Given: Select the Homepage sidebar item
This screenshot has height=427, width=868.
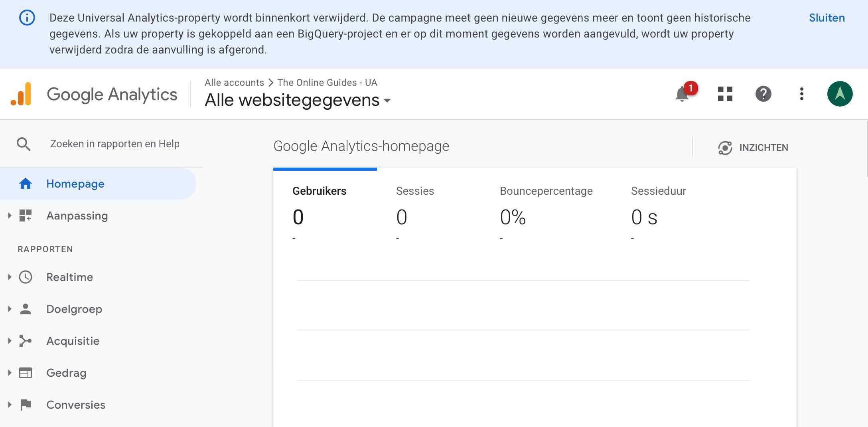Looking at the screenshot, I should click(75, 184).
